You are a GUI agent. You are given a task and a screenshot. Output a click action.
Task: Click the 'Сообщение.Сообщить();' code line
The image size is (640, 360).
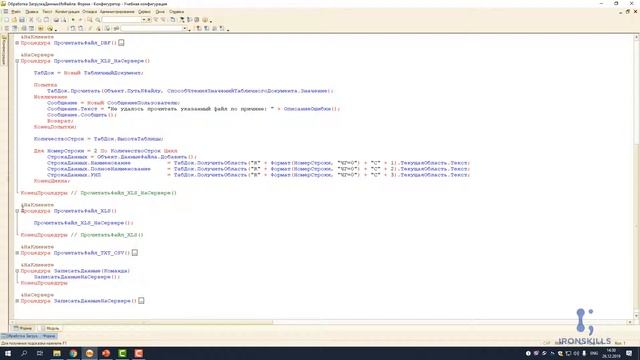pyautogui.click(x=82, y=115)
